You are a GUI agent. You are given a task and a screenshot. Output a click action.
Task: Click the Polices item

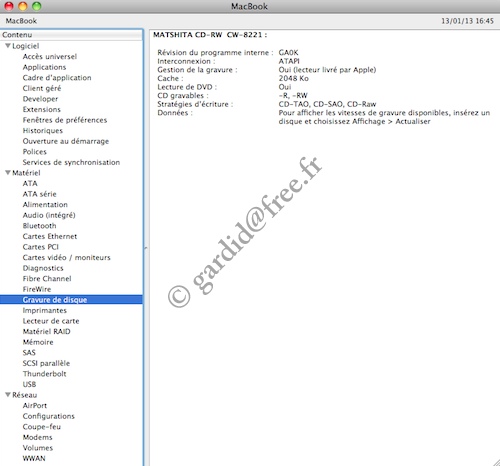point(35,152)
